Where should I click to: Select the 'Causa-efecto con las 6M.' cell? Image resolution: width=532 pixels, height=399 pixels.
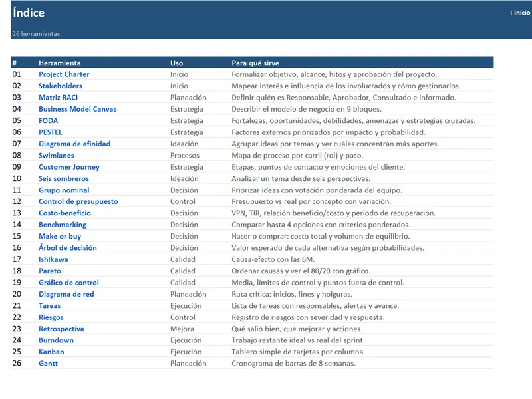click(273, 259)
